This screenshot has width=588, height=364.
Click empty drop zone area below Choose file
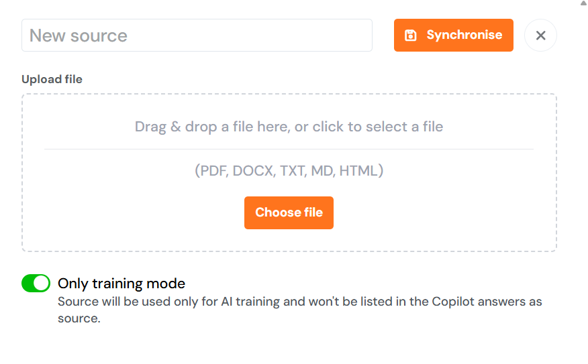(289, 240)
